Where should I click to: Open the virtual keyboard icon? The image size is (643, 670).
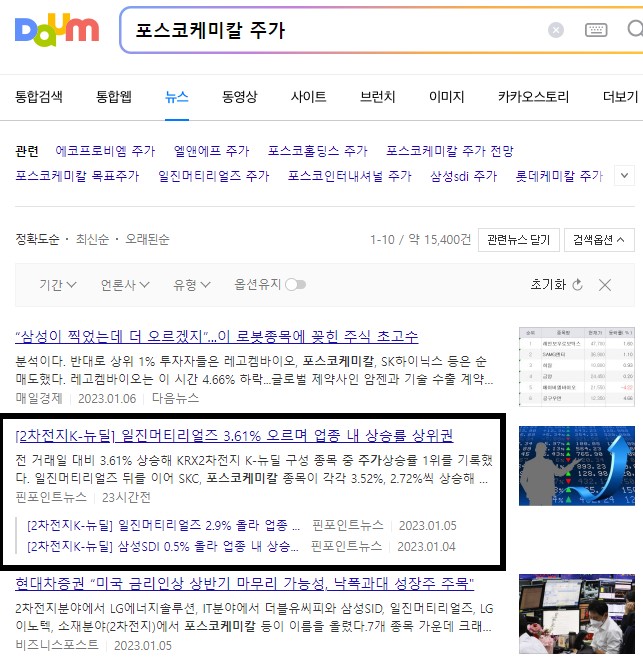(596, 30)
